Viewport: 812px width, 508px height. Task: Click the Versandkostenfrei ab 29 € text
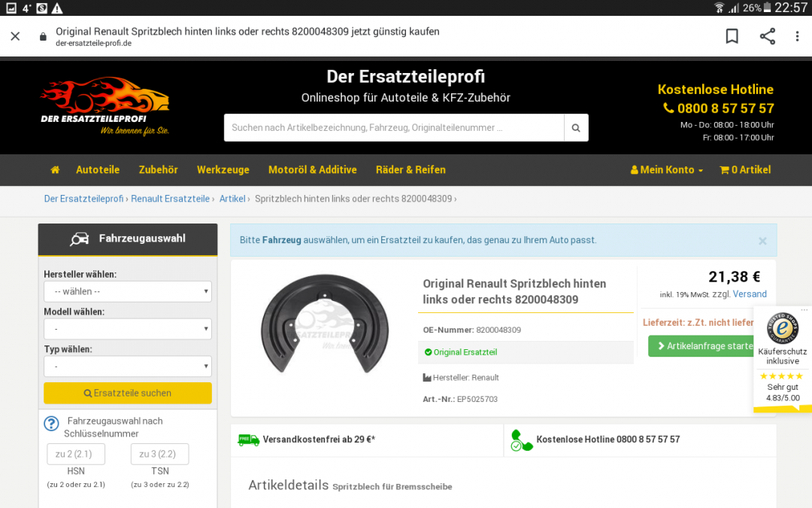[x=319, y=440]
